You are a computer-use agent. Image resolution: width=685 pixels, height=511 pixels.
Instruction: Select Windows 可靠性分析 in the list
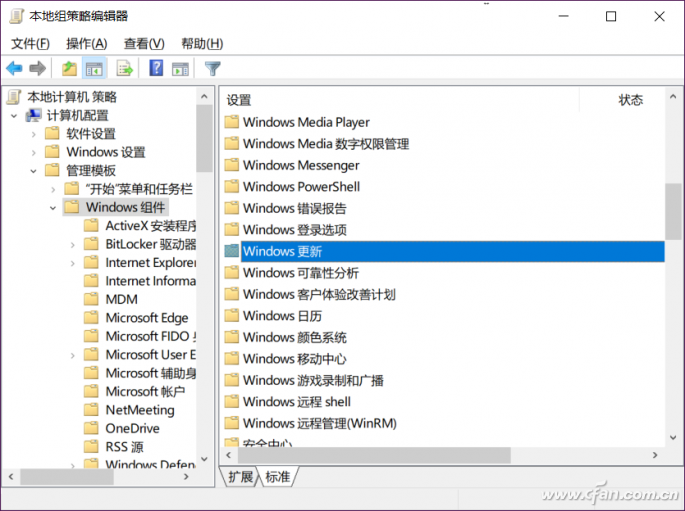point(301,273)
